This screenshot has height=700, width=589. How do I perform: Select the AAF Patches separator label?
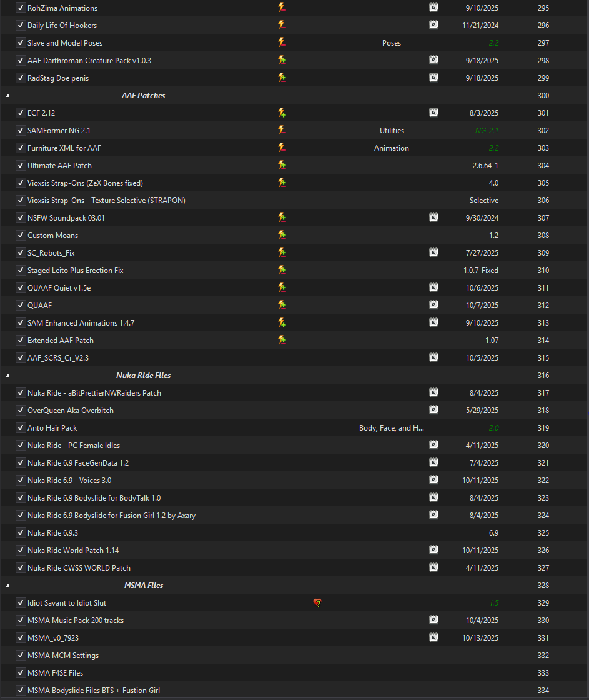(143, 96)
